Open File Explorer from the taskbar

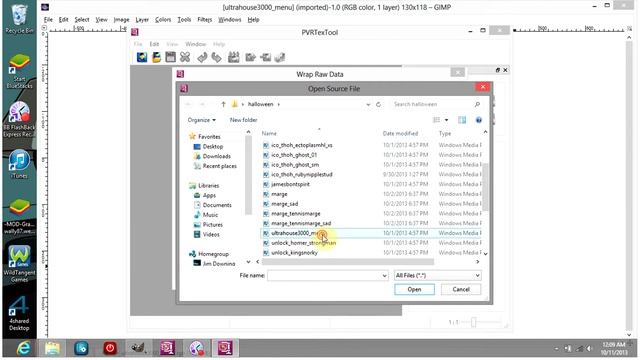(x=52, y=348)
